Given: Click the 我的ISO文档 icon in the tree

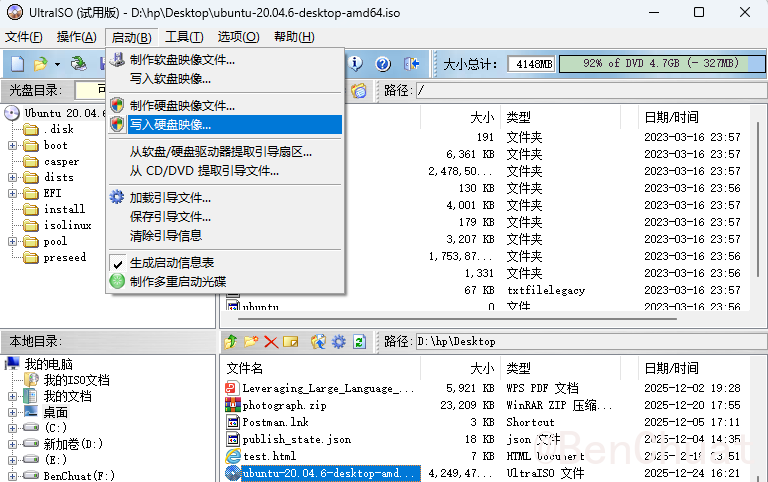Looking at the screenshot, I should [31, 380].
